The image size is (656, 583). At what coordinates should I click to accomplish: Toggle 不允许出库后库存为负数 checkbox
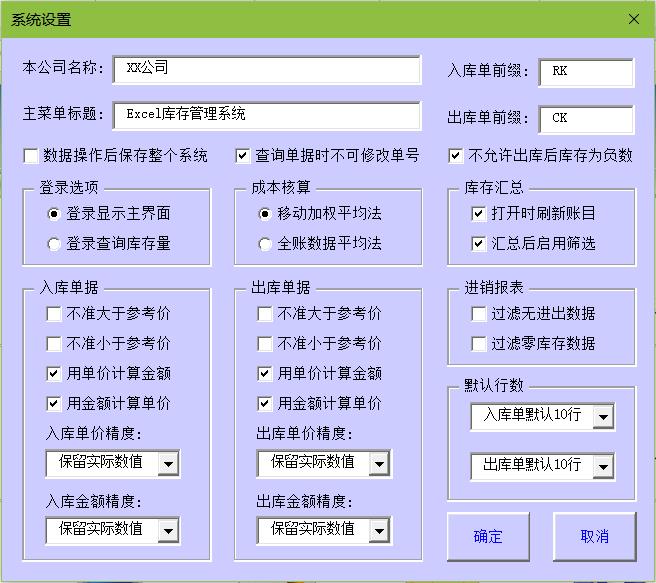click(456, 156)
